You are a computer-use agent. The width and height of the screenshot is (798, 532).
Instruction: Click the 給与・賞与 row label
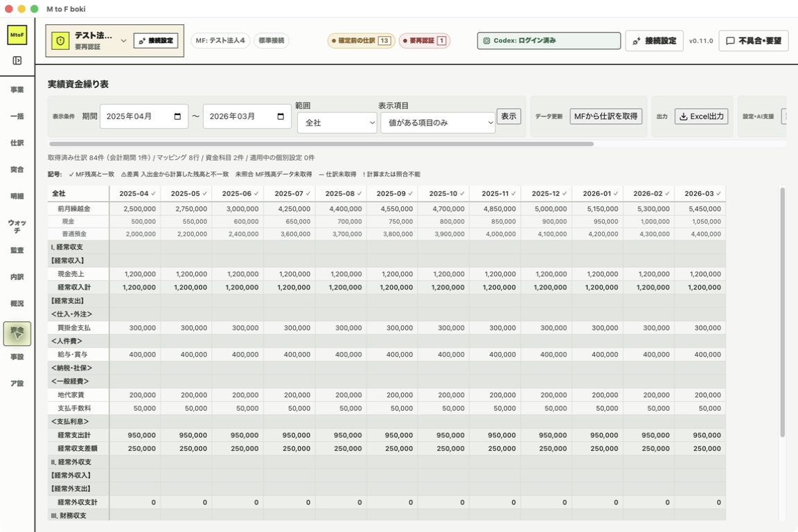tap(72, 355)
